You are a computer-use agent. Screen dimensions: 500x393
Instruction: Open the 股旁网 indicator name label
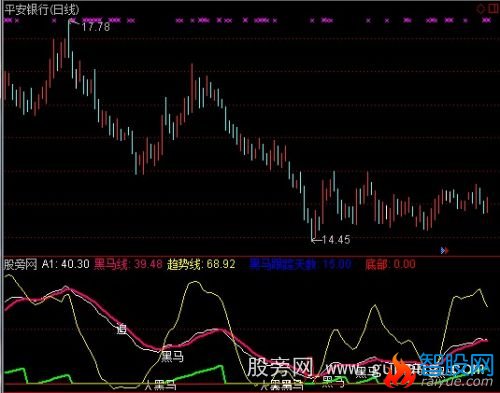coord(20,265)
